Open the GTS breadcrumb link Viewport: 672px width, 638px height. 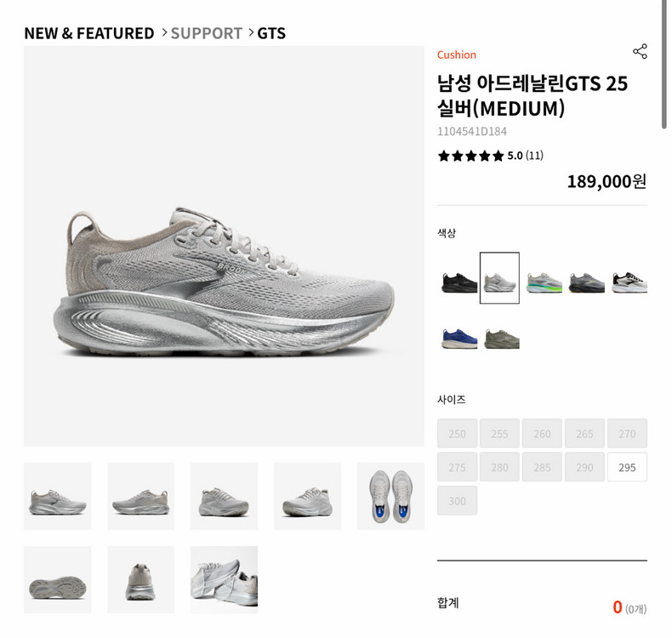click(271, 33)
